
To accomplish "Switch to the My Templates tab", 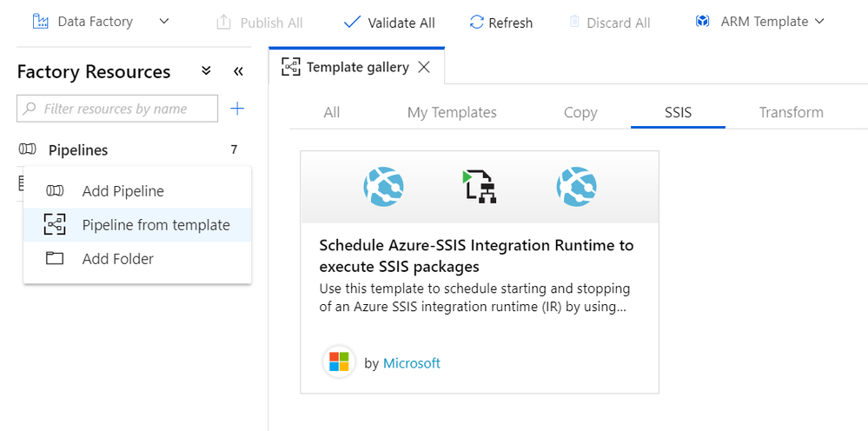I will (452, 112).
